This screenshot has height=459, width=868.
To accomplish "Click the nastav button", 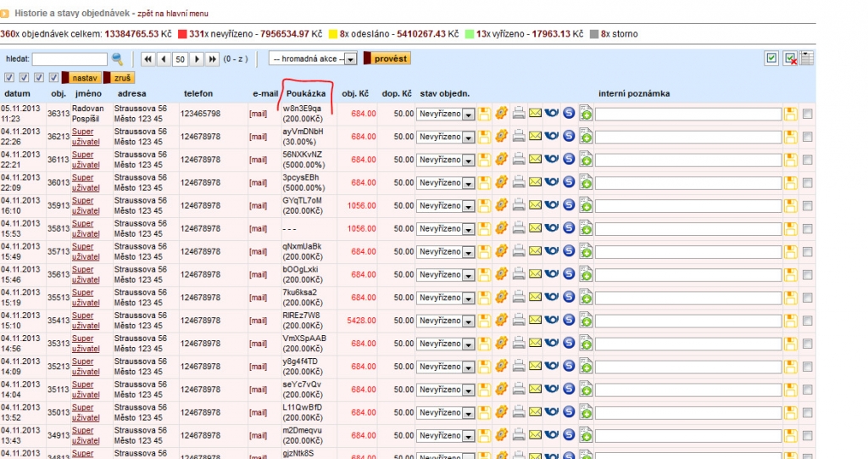I will click(81, 77).
